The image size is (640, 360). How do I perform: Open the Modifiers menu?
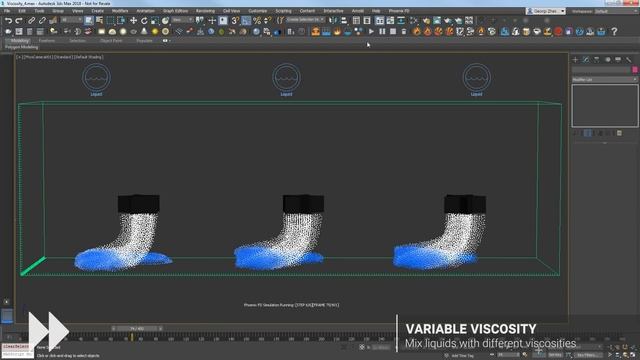pos(120,11)
